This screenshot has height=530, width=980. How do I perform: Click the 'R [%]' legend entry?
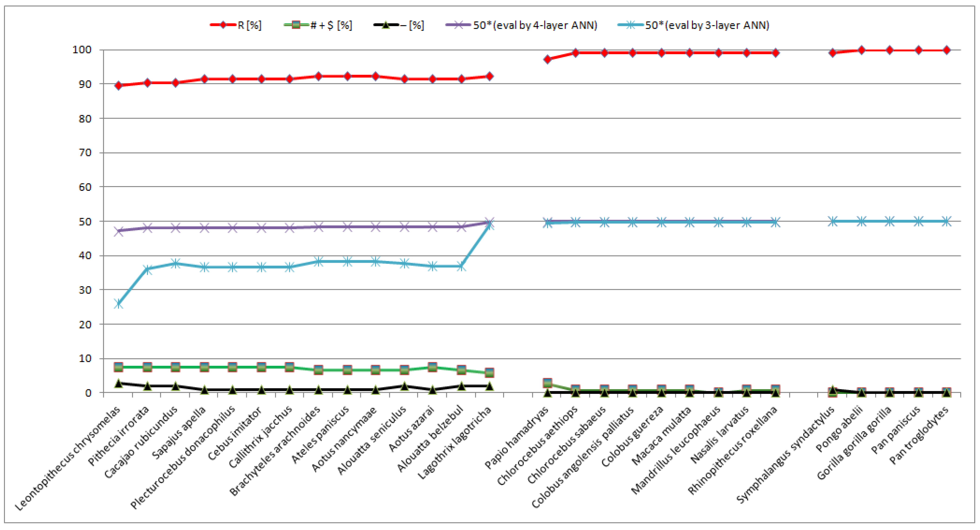pos(236,25)
